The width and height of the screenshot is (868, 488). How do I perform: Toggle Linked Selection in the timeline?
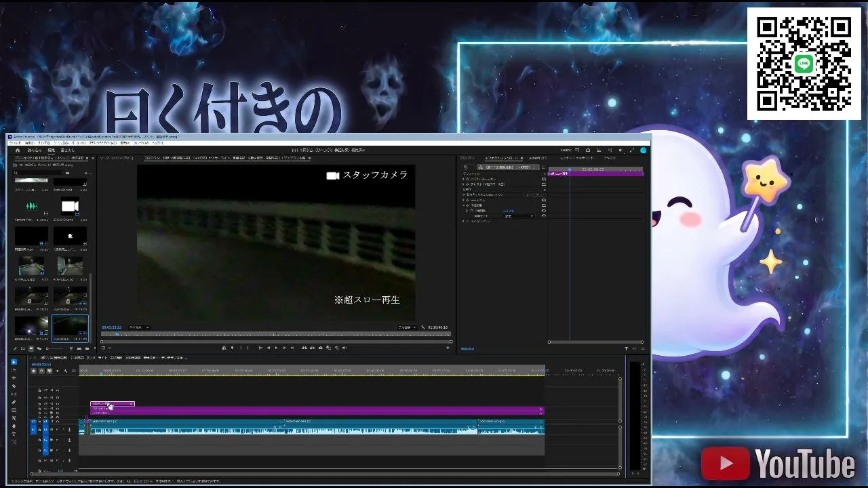tap(50, 371)
